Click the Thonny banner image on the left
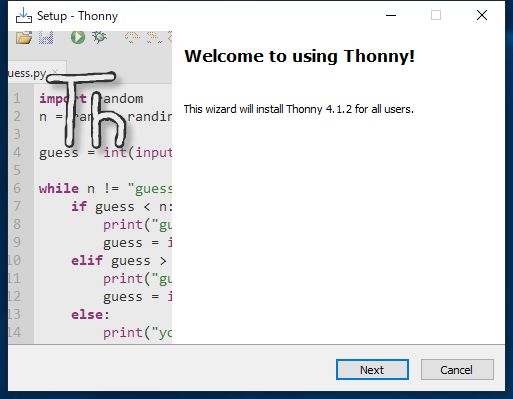 (90, 187)
